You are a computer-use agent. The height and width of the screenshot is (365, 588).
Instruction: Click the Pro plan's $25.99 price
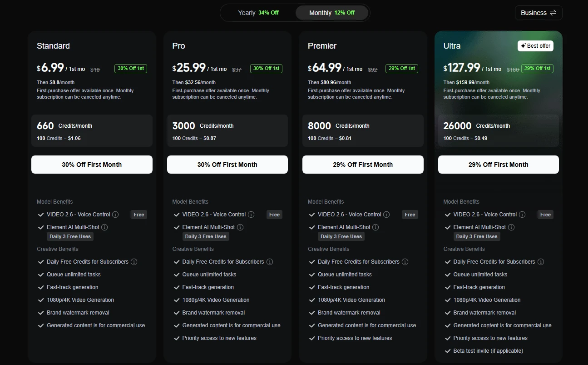(189, 68)
